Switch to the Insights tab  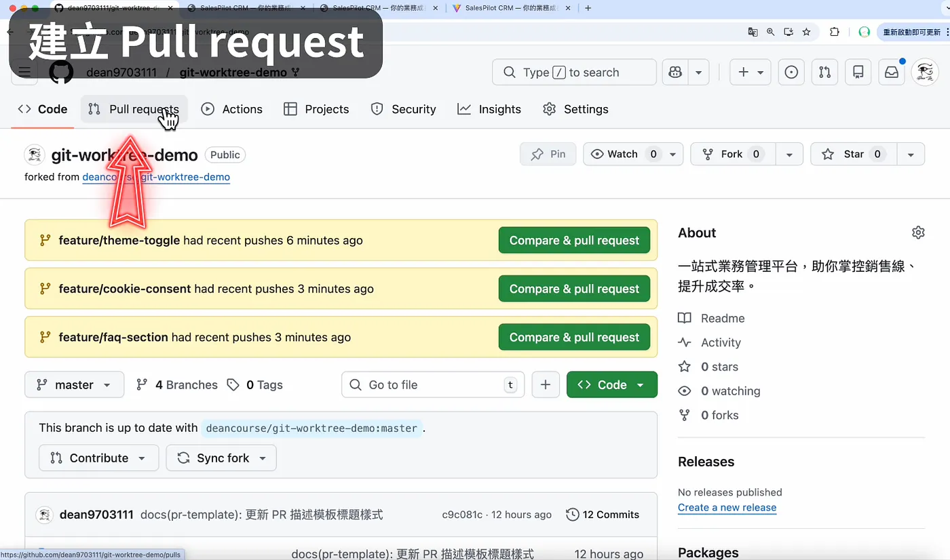[490, 109]
